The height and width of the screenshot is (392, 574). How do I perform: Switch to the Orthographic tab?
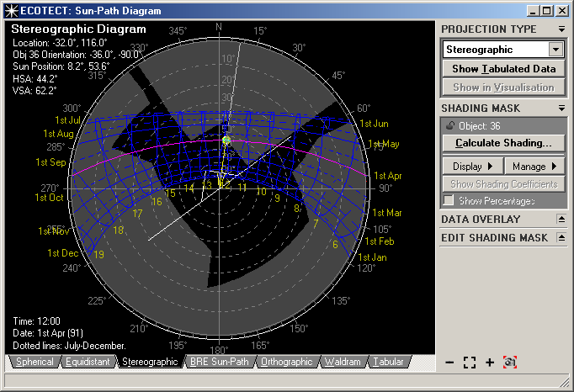pyautogui.click(x=287, y=362)
